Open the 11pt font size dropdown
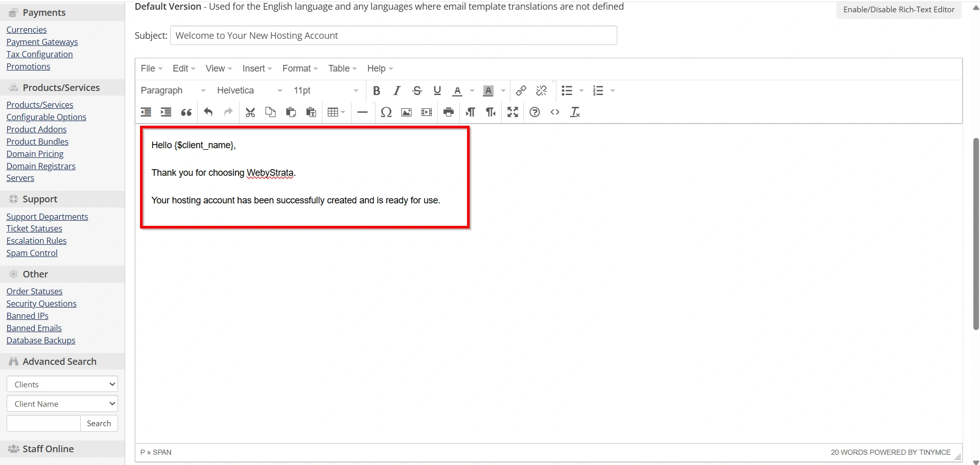The width and height of the screenshot is (980, 465). tap(326, 91)
